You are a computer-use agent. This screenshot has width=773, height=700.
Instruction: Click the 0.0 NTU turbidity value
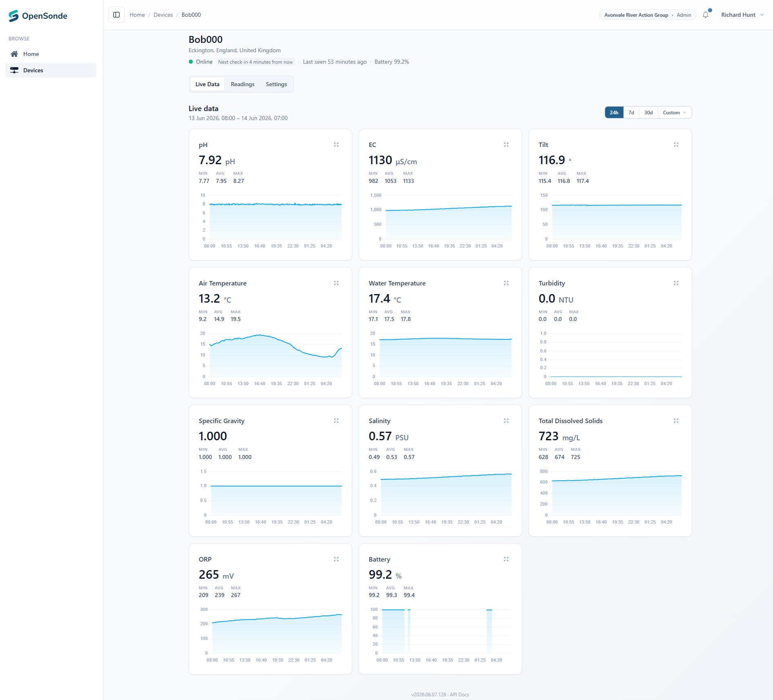[556, 299]
